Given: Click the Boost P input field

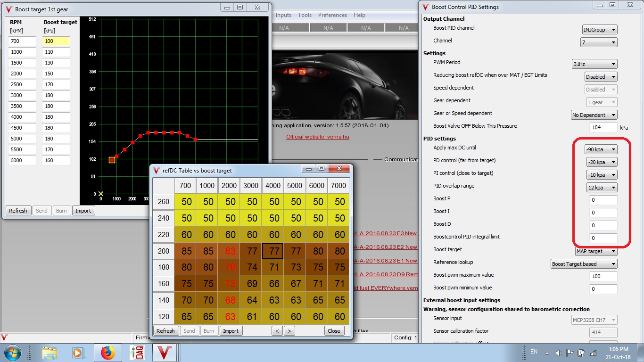Looking at the screenshot, I should (603, 200).
